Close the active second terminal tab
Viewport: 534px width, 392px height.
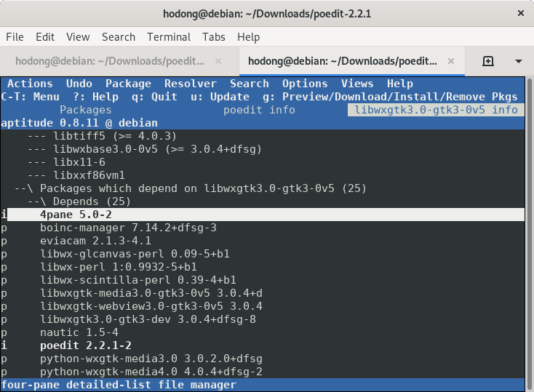tap(451, 61)
